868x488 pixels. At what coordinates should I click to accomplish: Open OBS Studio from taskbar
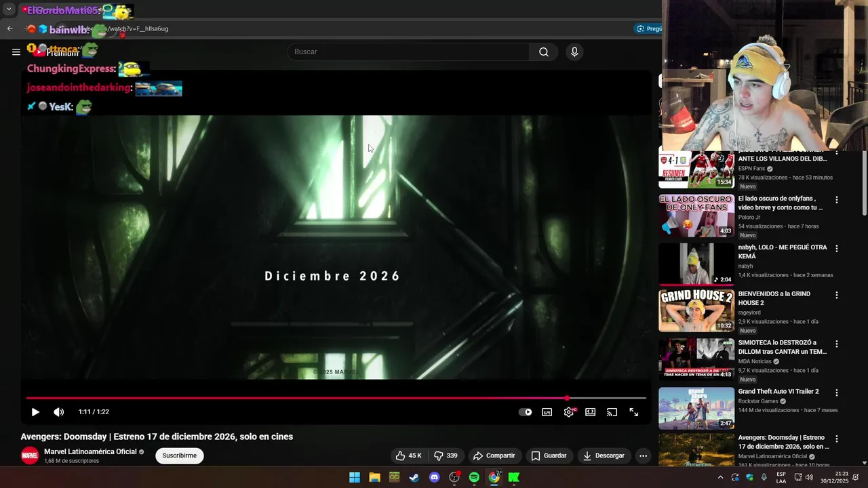click(454, 477)
